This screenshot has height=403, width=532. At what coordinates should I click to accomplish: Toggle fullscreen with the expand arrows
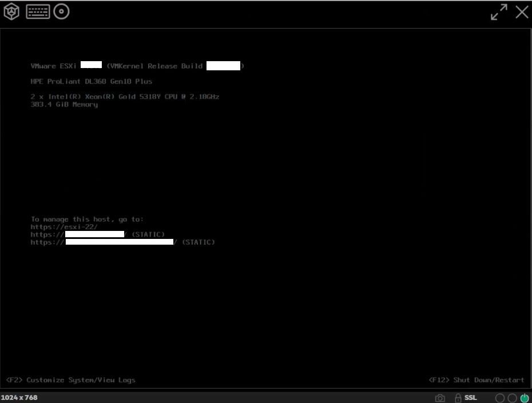coord(499,12)
